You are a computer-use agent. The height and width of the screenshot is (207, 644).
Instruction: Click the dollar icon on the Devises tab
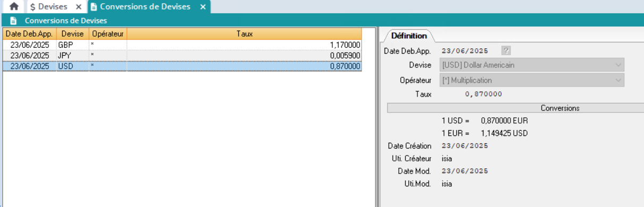32,7
